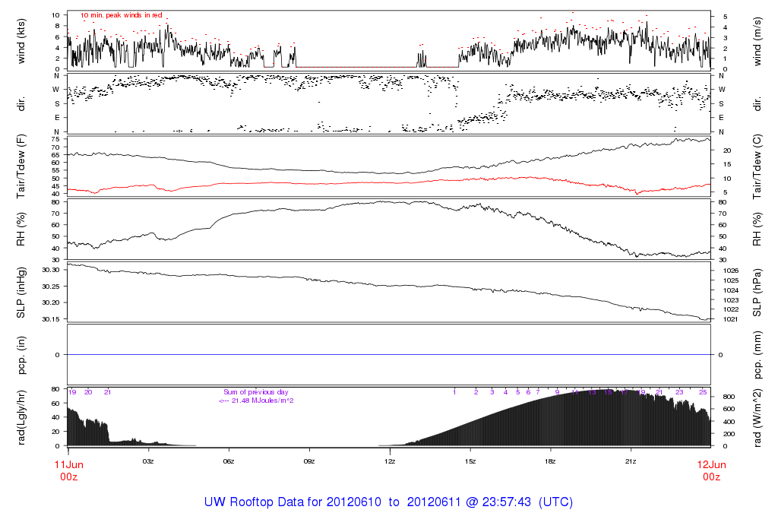
Task: Select the 12z time axis tick
Action: (390, 461)
